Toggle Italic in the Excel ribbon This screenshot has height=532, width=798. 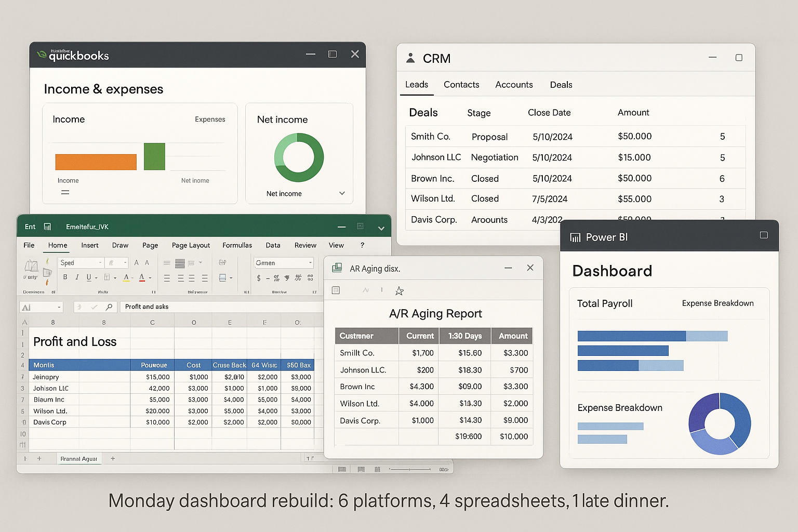(x=77, y=277)
